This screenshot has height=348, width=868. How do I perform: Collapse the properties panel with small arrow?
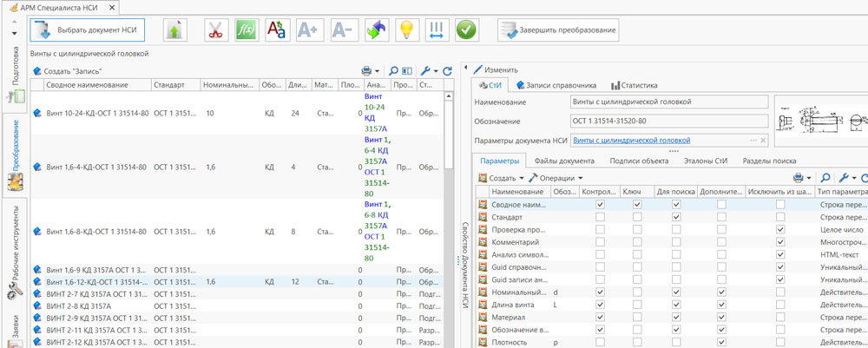point(465,68)
